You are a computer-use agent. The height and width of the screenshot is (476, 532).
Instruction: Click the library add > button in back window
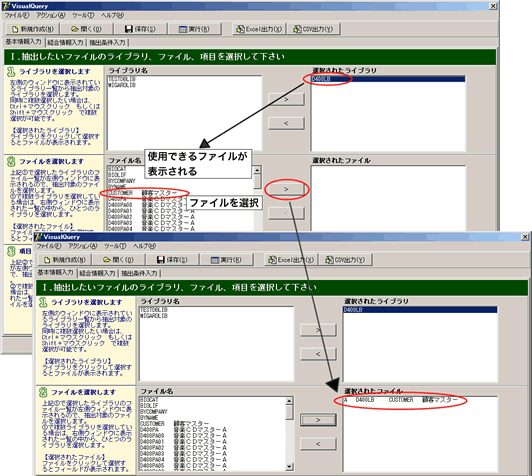286,99
